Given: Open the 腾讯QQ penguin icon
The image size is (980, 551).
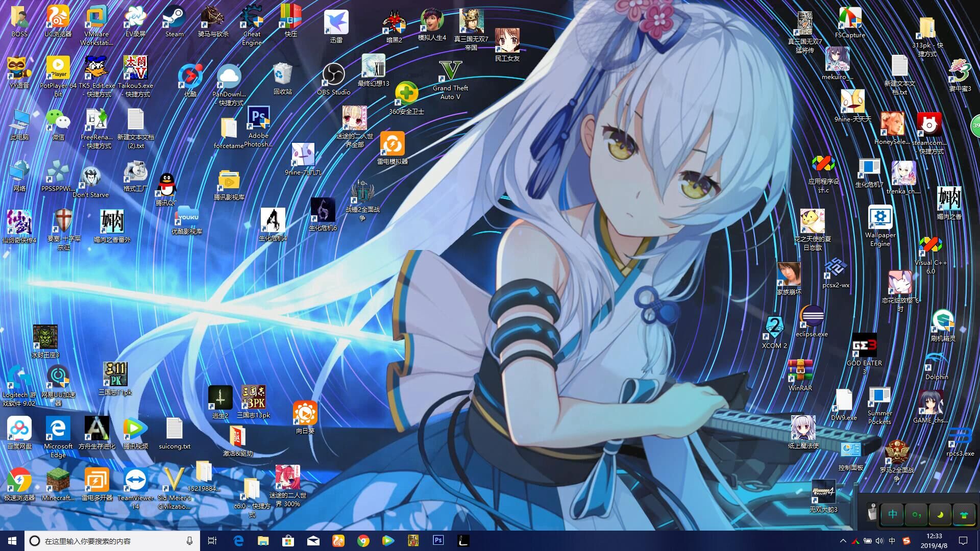Looking at the screenshot, I should [166, 189].
